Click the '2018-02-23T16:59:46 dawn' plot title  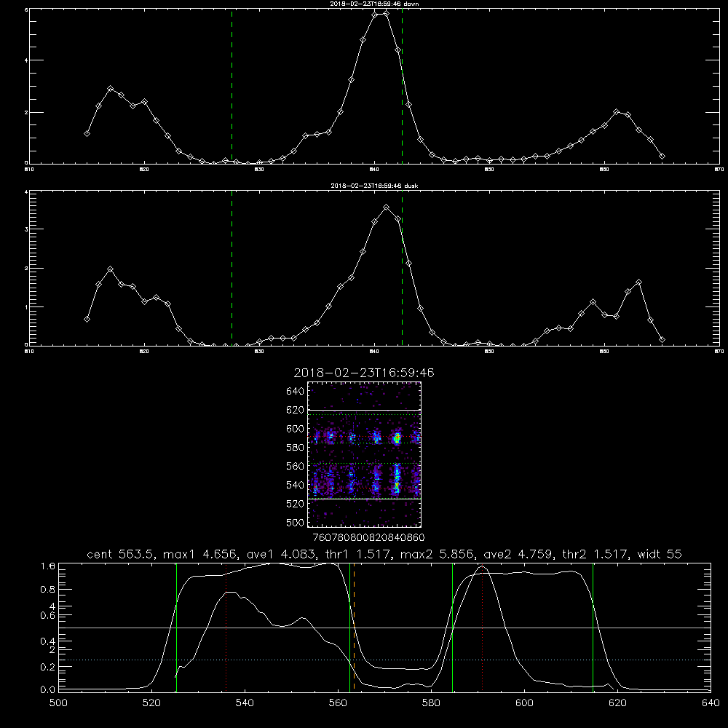click(374, 4)
